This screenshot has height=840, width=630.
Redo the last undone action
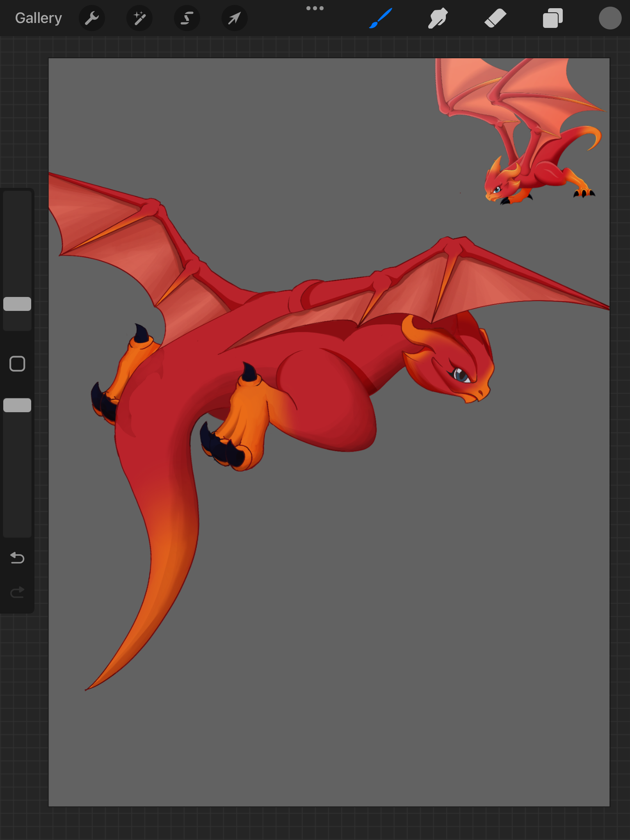[x=17, y=592]
